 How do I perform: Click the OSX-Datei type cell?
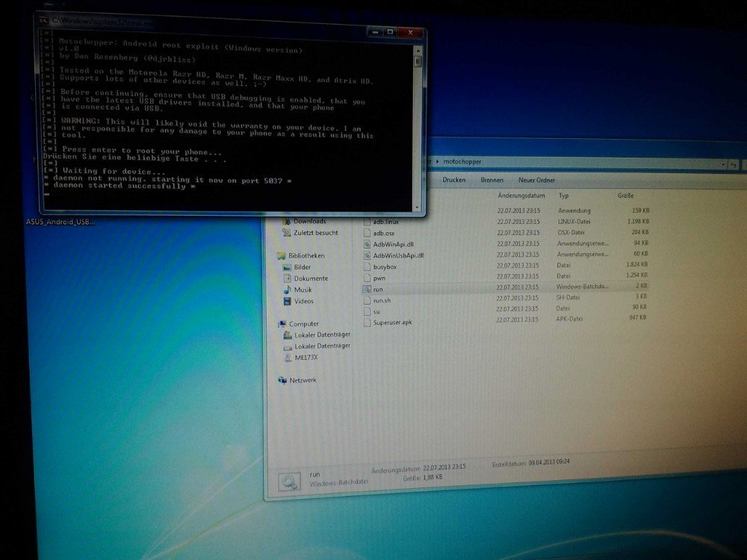pyautogui.click(x=571, y=232)
